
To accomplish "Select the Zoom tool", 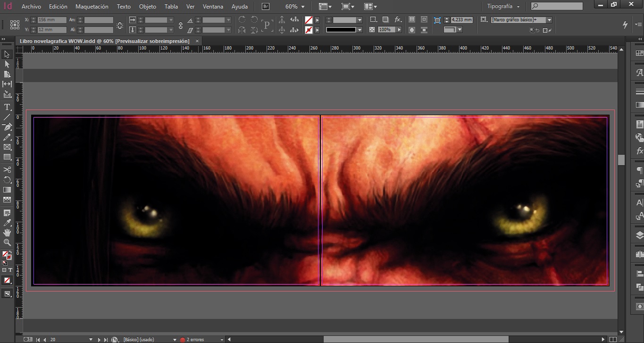I will coord(7,243).
